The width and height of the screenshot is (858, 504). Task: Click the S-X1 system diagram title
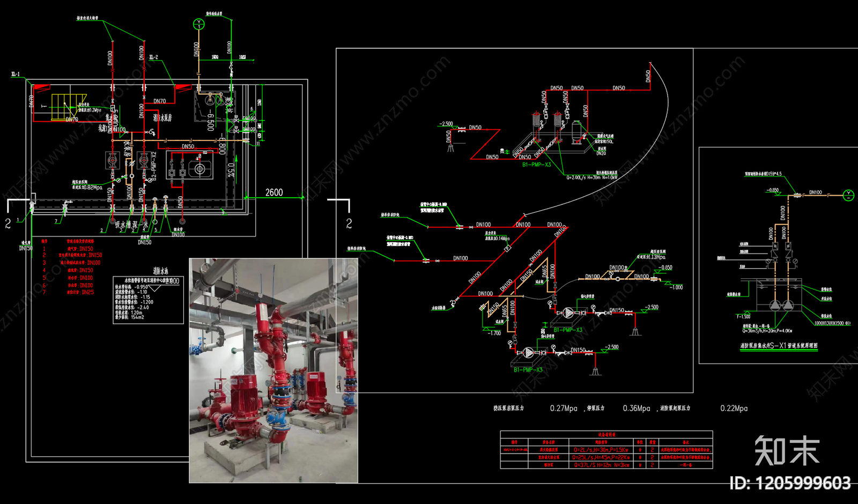[779, 346]
